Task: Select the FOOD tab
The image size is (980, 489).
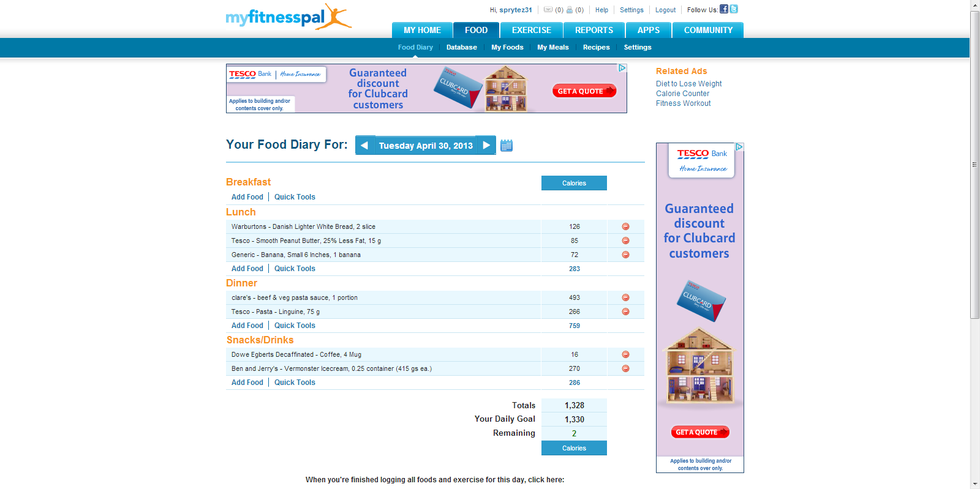Action: point(476,30)
